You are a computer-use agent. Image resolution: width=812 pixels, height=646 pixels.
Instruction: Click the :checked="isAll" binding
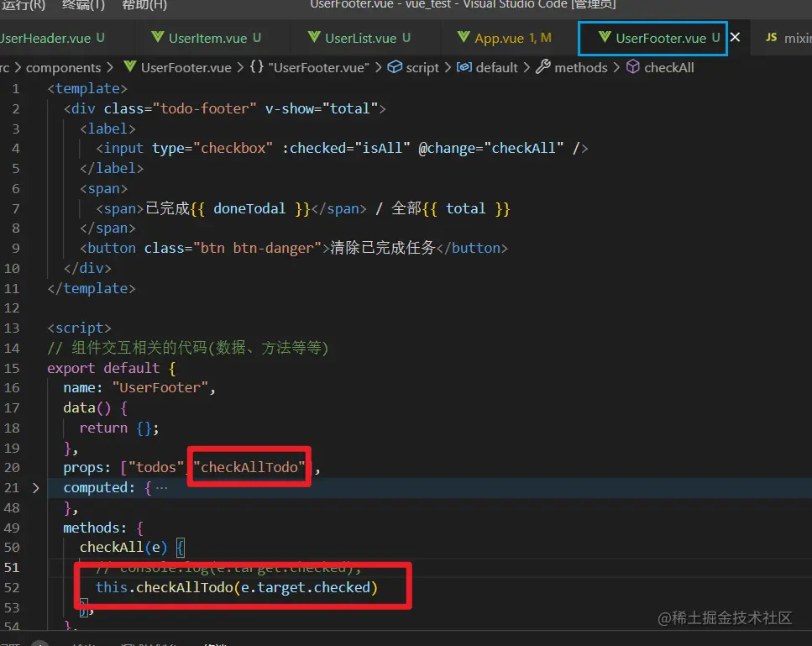[x=345, y=149]
